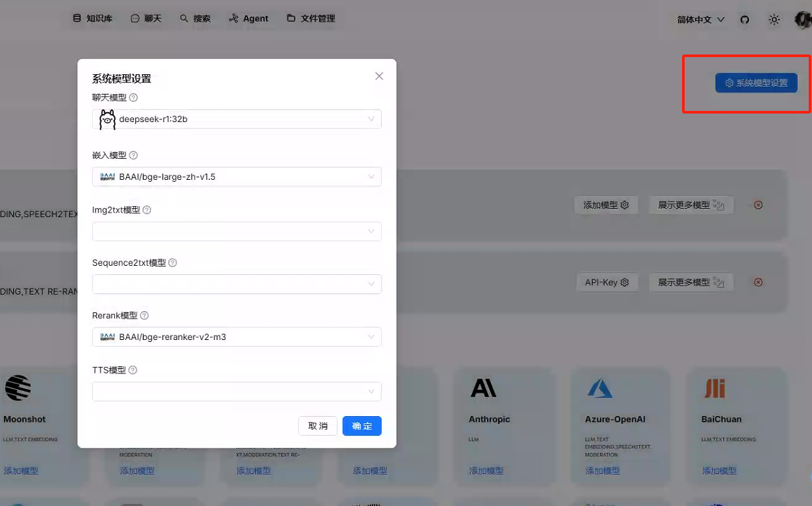Click the 确定 button
The width and height of the screenshot is (812, 506).
(362, 426)
